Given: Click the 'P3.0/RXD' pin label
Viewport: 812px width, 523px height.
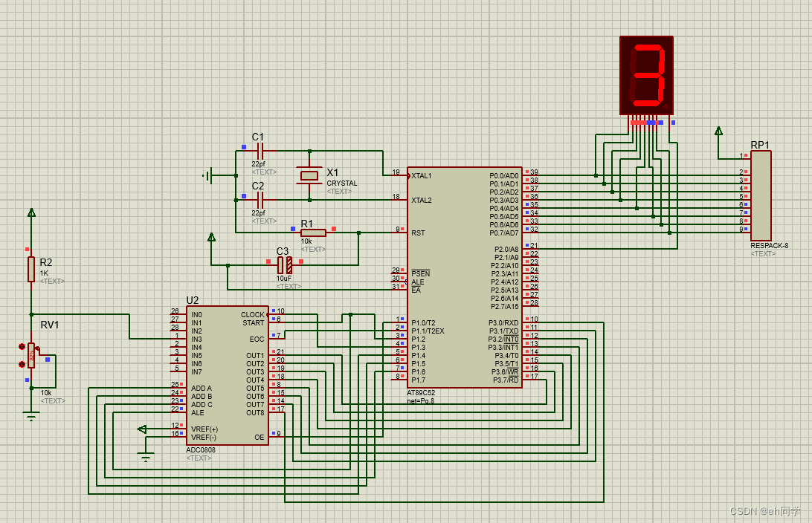Looking at the screenshot, I should [x=503, y=323].
